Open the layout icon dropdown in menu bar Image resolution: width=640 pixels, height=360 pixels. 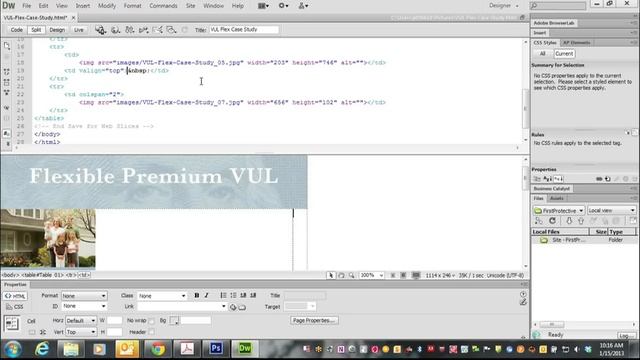263,6
